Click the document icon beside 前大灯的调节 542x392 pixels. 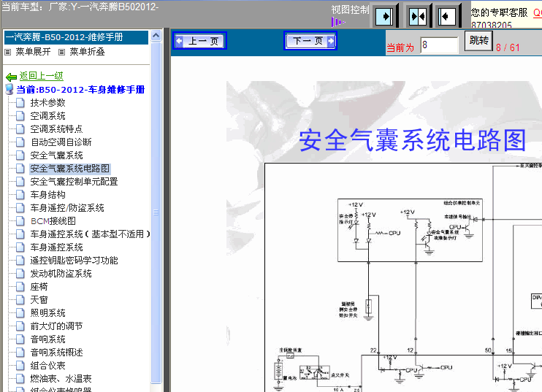click(x=20, y=326)
